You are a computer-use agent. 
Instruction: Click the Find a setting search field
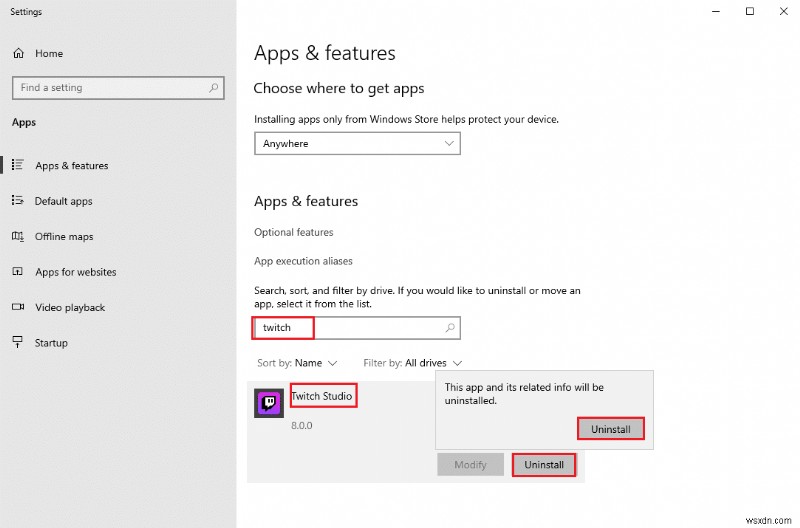[110, 87]
